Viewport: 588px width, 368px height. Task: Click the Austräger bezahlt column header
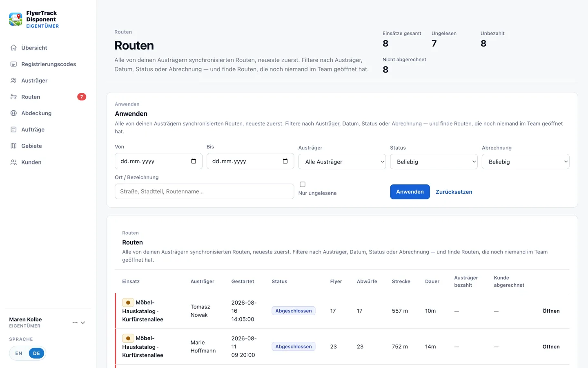(x=466, y=281)
